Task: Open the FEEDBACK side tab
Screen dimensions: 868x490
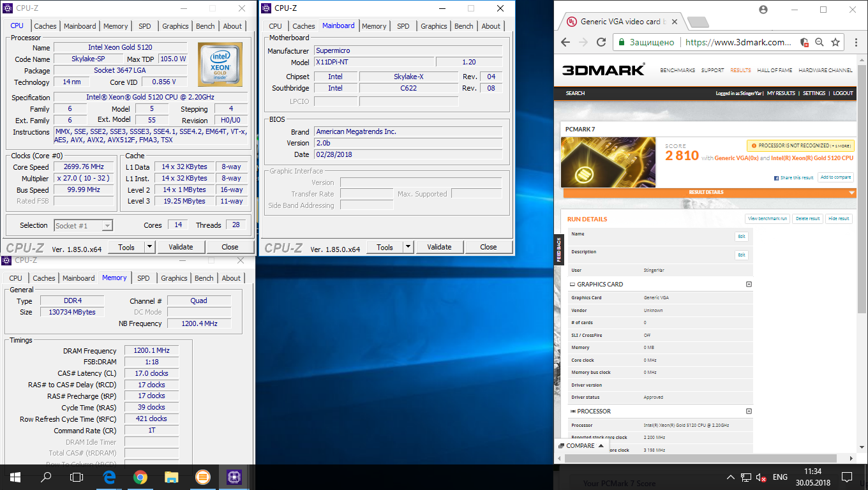Action: pos(559,250)
